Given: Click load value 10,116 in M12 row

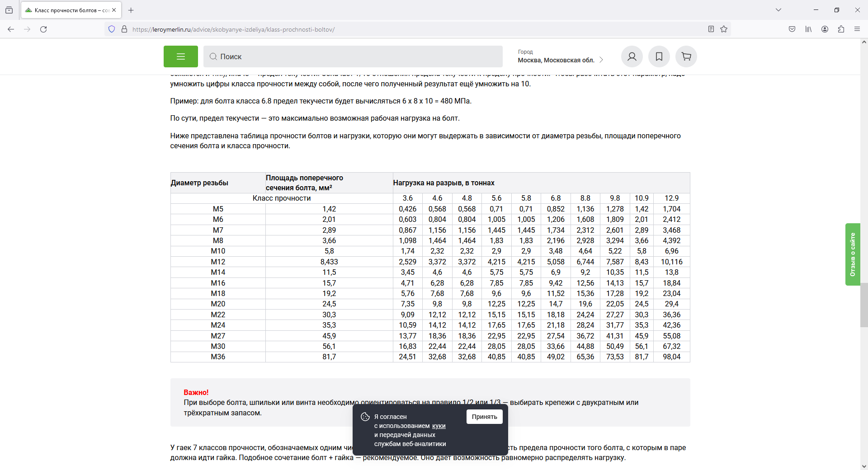Looking at the screenshot, I should [671, 262].
